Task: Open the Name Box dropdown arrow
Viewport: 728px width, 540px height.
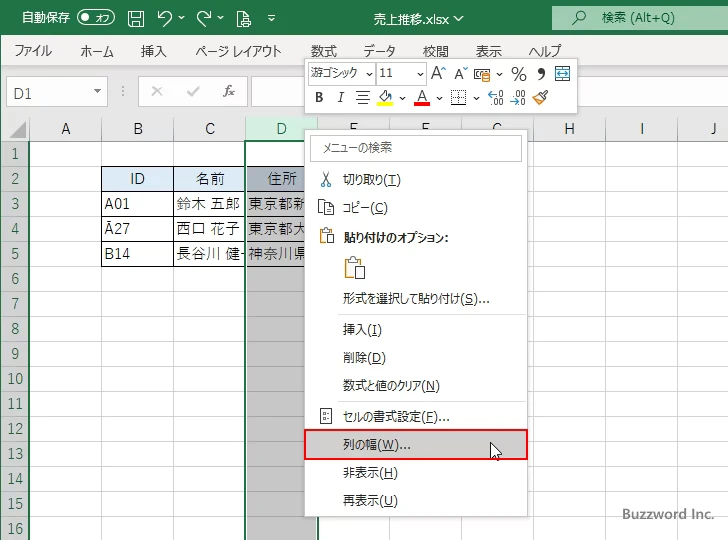Action: coord(97,91)
